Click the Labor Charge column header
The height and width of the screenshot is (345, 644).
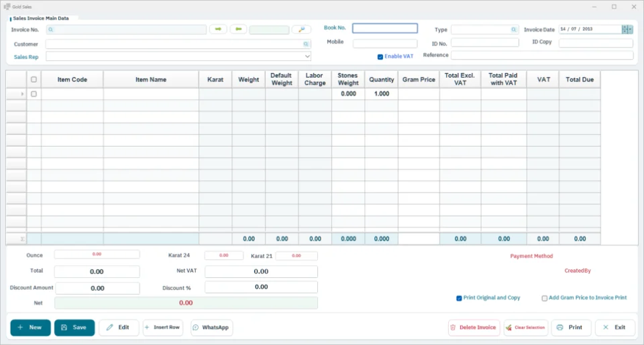coord(315,80)
